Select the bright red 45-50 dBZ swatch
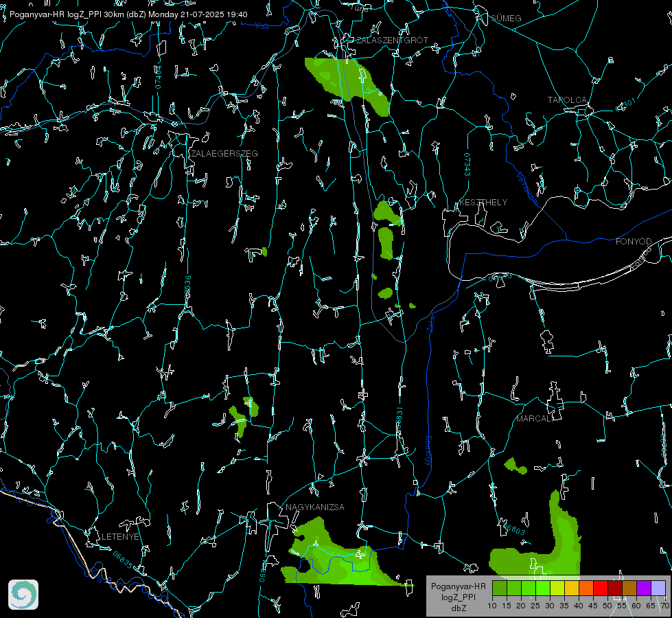Viewport: 672px width, 618px height. [601, 588]
